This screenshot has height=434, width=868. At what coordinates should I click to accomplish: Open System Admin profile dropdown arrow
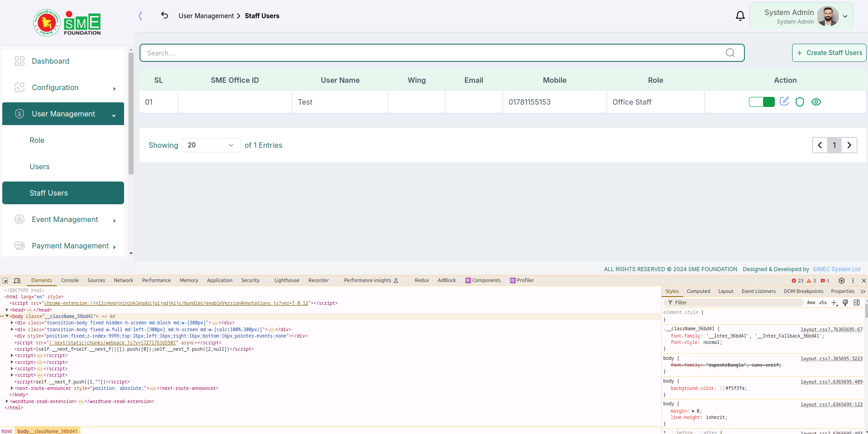[845, 16]
